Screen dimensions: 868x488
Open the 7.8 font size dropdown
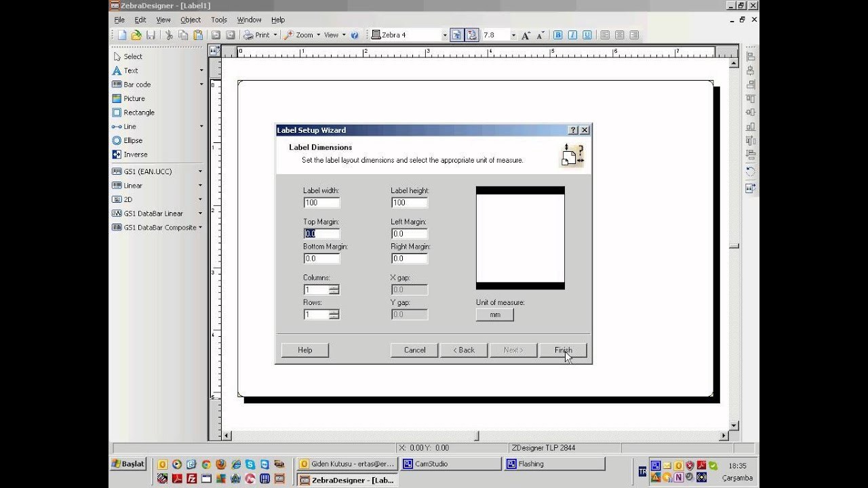point(513,35)
